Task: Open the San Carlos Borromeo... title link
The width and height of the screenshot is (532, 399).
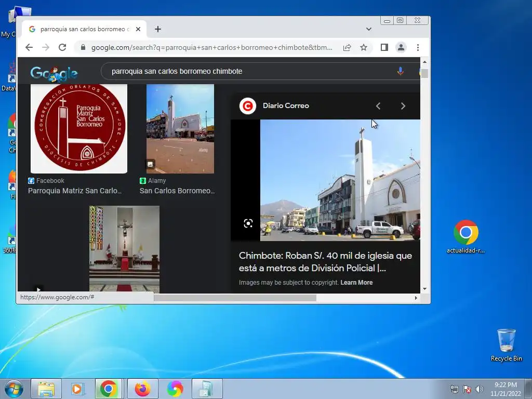Action: (177, 191)
